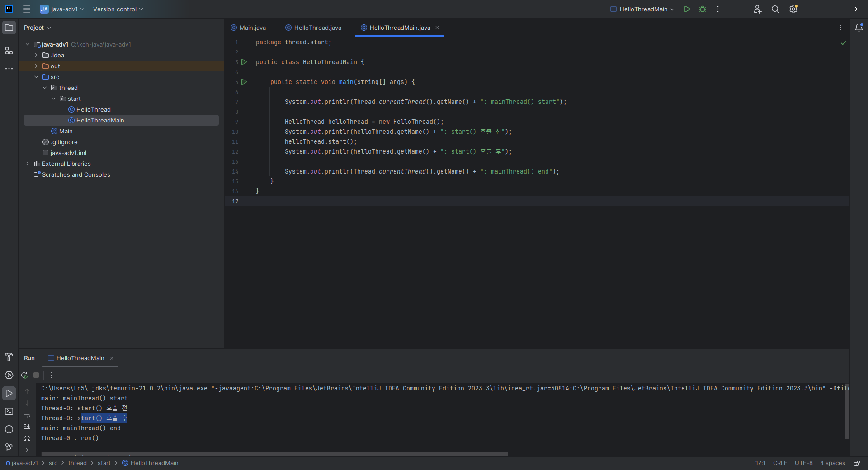
Task: Open the Problems tool window icon
Action: (x=9, y=429)
